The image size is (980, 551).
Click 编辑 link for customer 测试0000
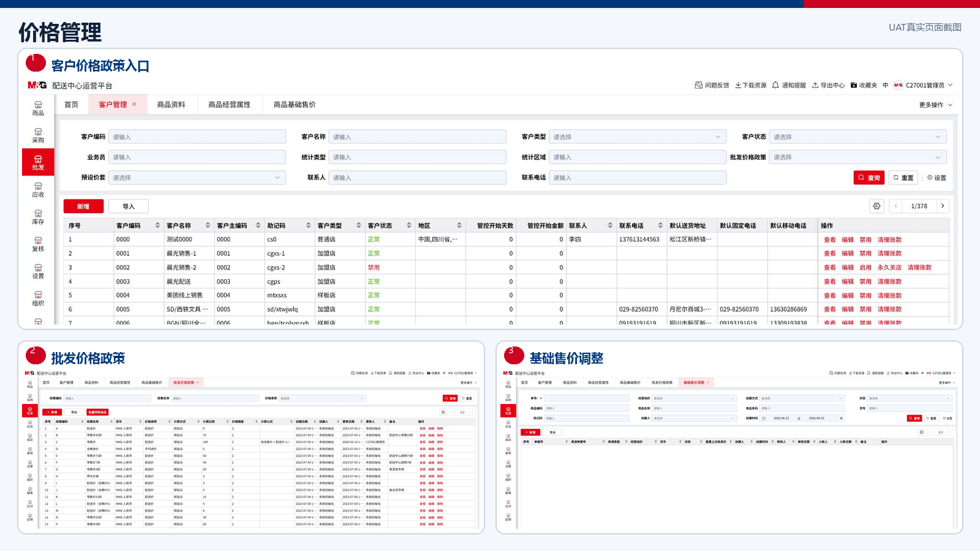848,240
